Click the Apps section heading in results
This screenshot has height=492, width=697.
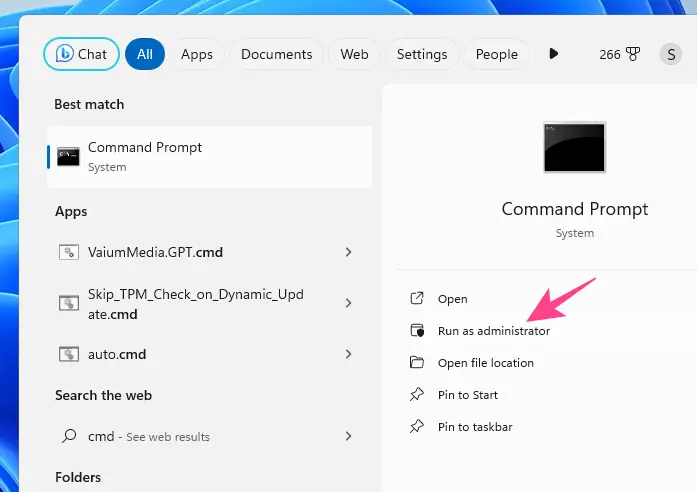click(x=71, y=212)
